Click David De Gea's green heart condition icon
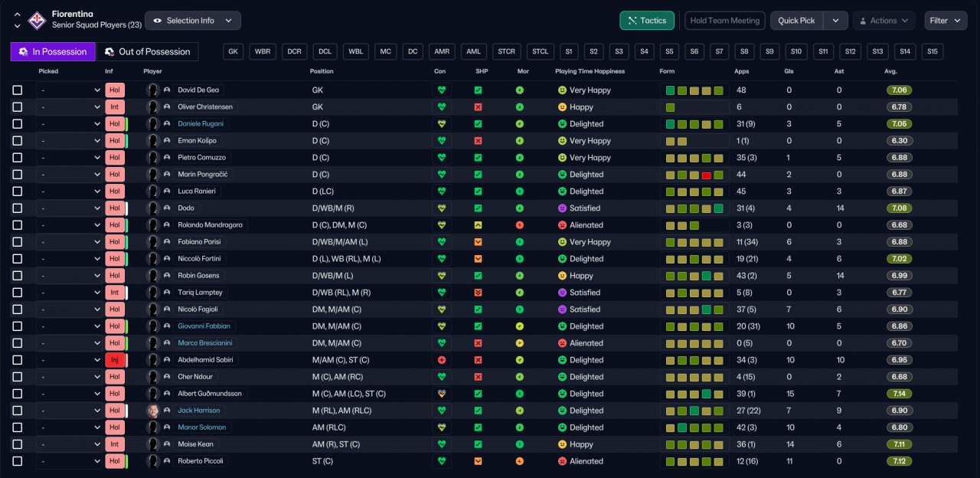 click(442, 90)
